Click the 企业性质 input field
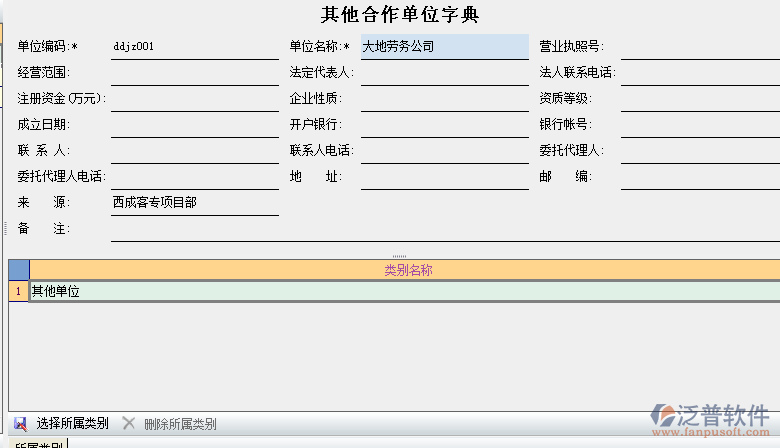Viewport: 780px width, 448px height. tap(445, 99)
